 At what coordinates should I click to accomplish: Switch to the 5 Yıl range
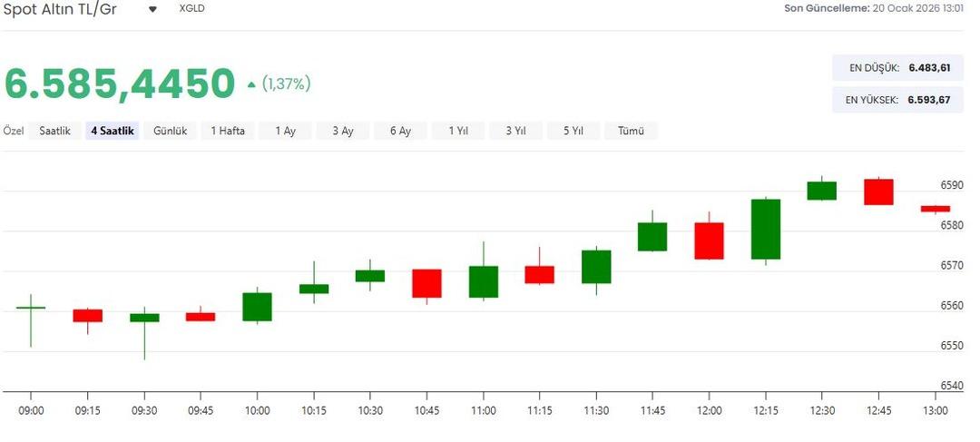[x=573, y=131]
